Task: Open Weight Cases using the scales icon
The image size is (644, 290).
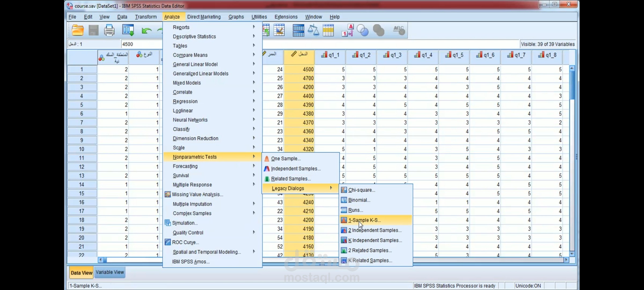Action: click(313, 30)
